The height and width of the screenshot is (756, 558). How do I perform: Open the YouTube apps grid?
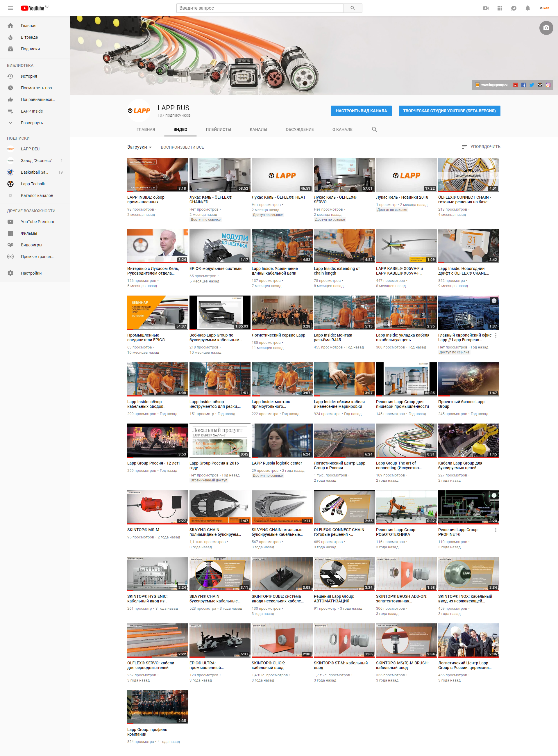pyautogui.click(x=500, y=8)
